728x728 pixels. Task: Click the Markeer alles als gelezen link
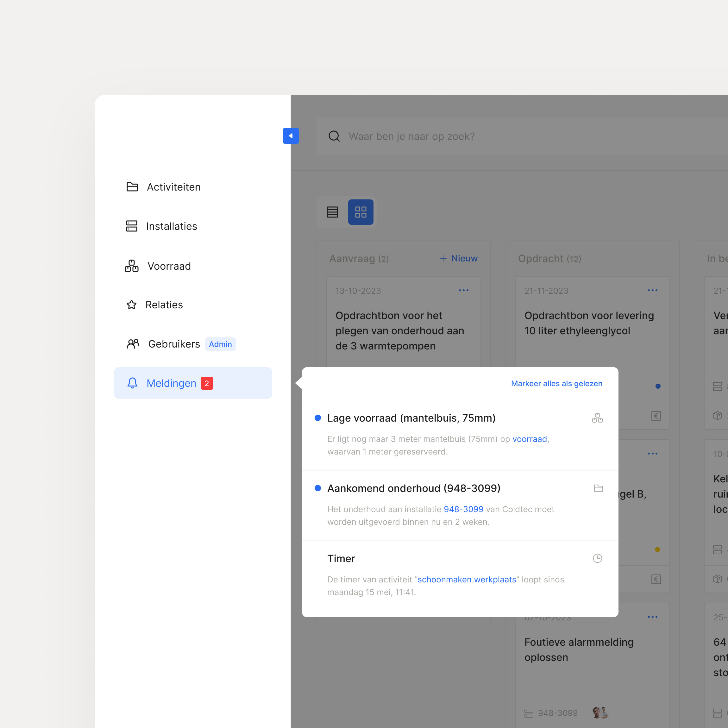[556, 383]
